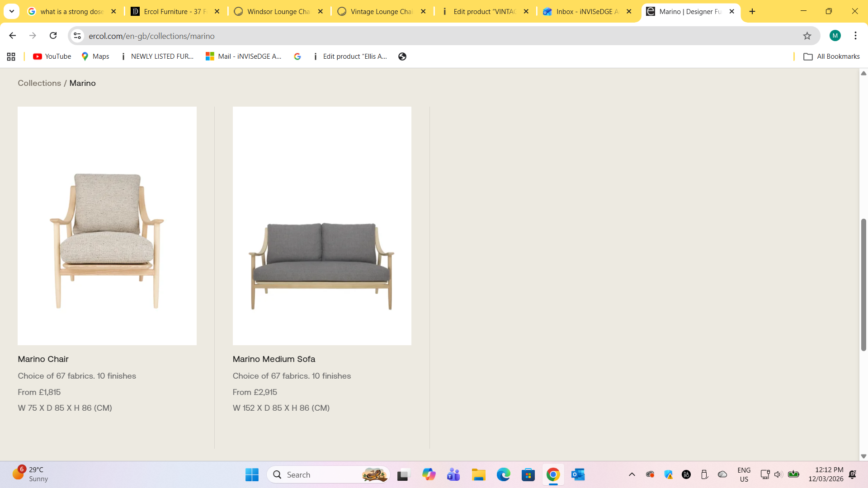Open the volume control in system tray
868x488 pixels.
(778, 474)
